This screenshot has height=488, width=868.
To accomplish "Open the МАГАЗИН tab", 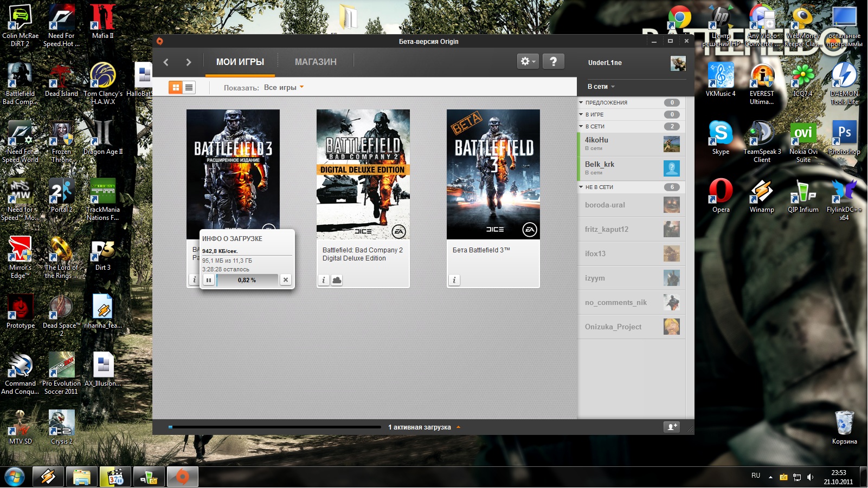I will coord(316,62).
